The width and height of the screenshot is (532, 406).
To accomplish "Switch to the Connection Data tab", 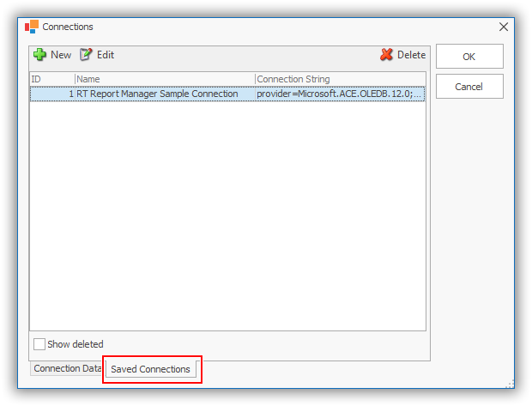I will coord(67,368).
